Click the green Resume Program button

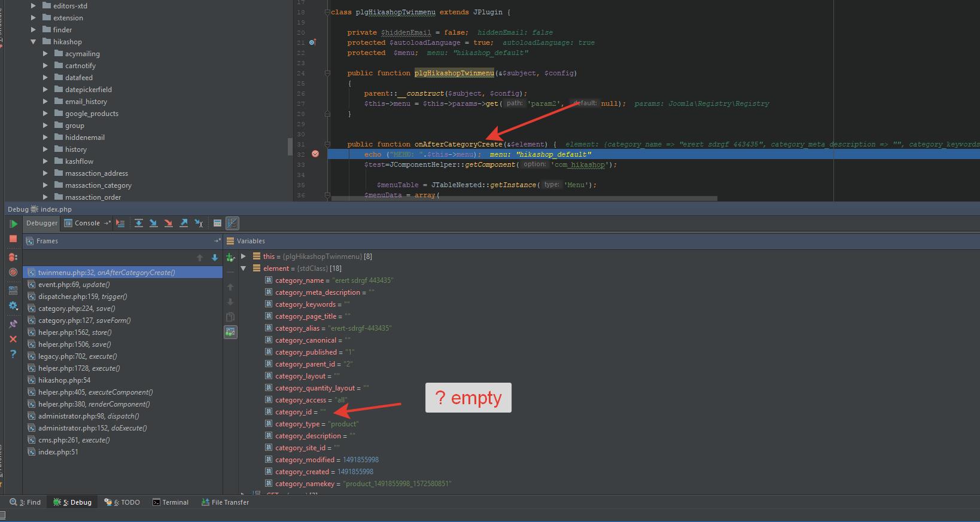coord(13,224)
